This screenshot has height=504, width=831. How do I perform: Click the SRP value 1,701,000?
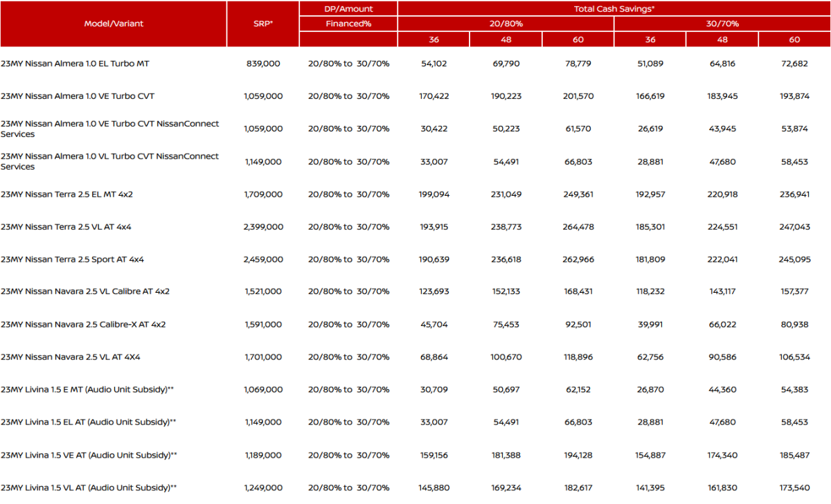(263, 357)
